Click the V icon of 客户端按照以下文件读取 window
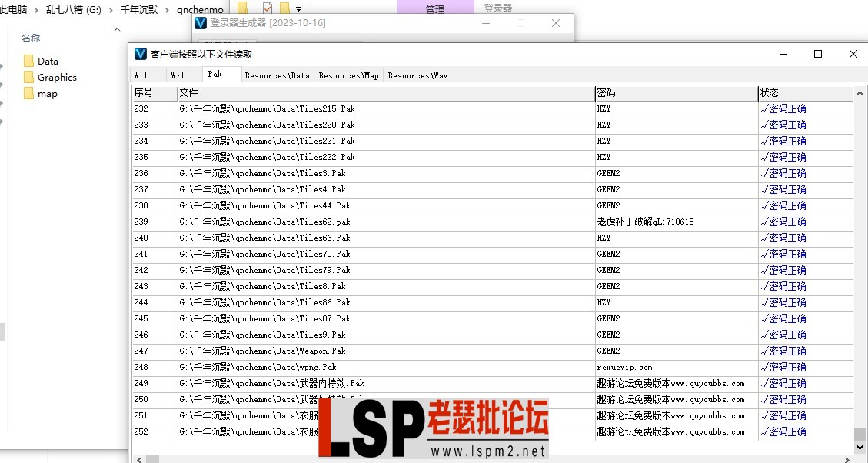868x463 pixels. 141,54
